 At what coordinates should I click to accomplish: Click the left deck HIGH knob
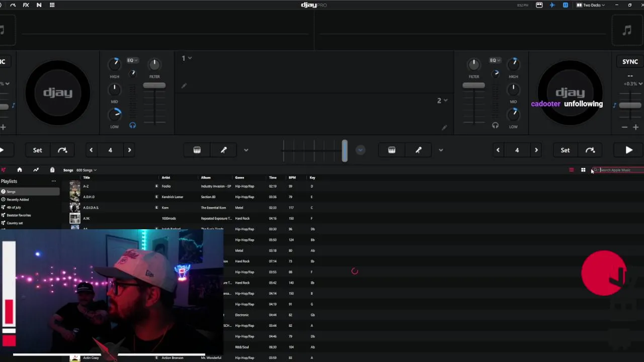pos(115,64)
